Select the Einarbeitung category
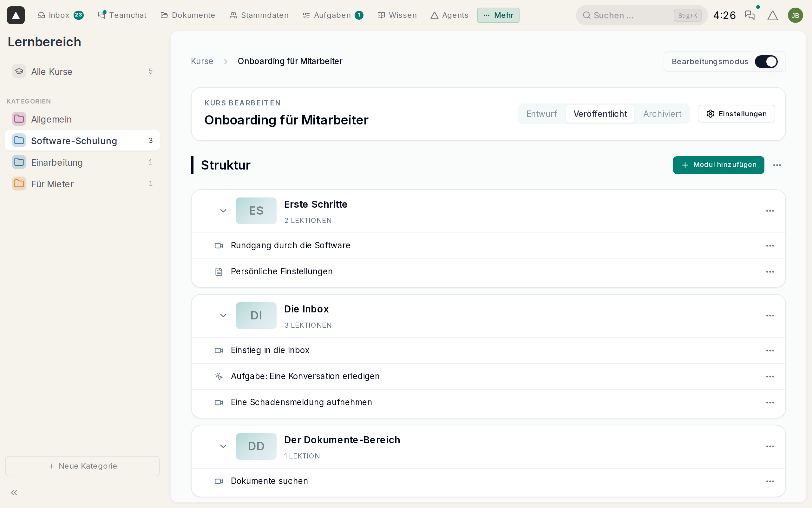The height and width of the screenshot is (508, 812). point(82,162)
